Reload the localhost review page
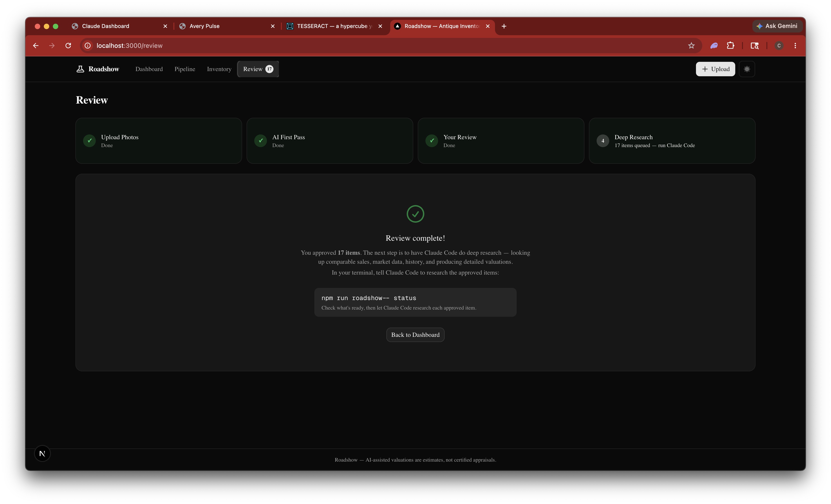This screenshot has height=504, width=831. [x=68, y=46]
